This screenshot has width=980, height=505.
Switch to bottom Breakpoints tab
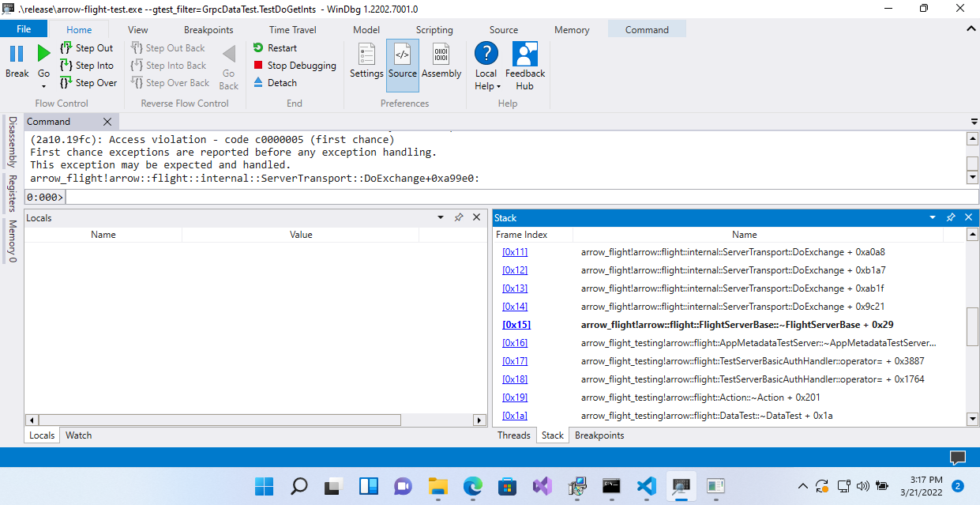tap(599, 435)
